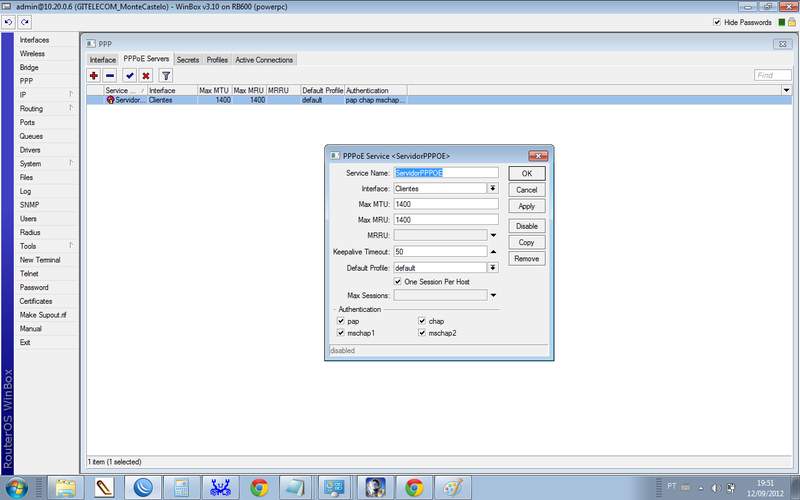Open the Default Profile dropdown
This screenshot has width=800, height=500.
(x=493, y=267)
